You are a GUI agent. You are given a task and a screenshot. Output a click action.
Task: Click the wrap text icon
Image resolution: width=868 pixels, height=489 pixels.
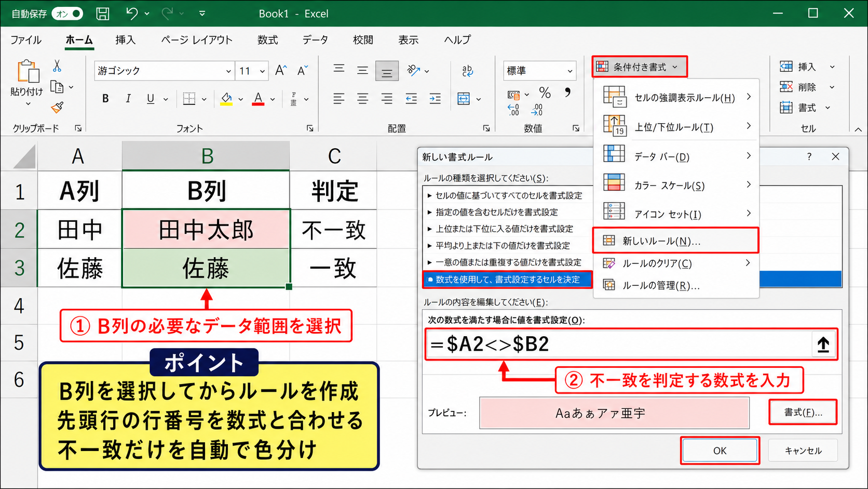coord(467,71)
